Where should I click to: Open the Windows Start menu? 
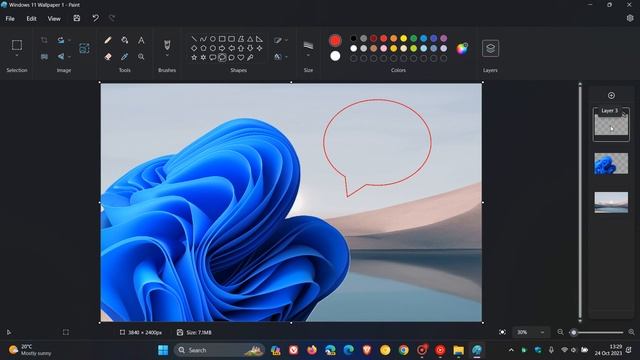[163, 350]
